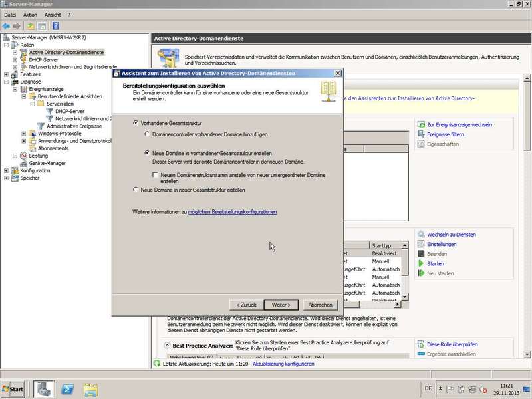This screenshot has width=532, height=399.
Task: Open the möglichen Bereitstellungskonfigurationen link
Action: pos(232,211)
